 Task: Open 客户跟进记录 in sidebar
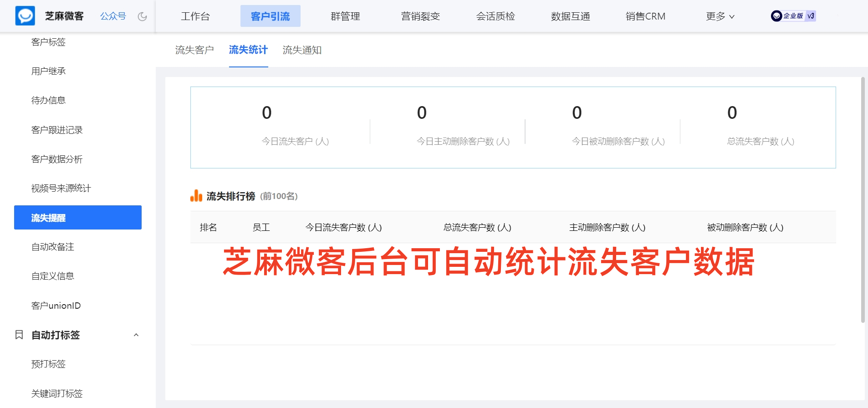57,130
